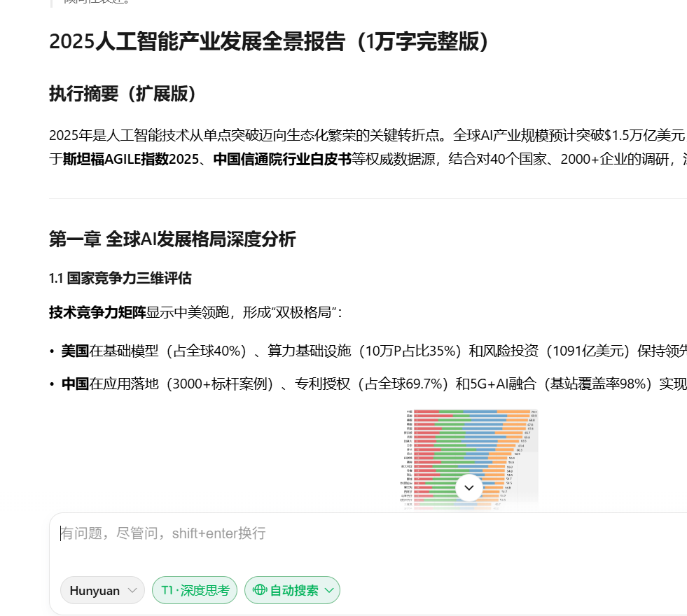Click the 1091亿美元 venture investment figure

point(587,351)
